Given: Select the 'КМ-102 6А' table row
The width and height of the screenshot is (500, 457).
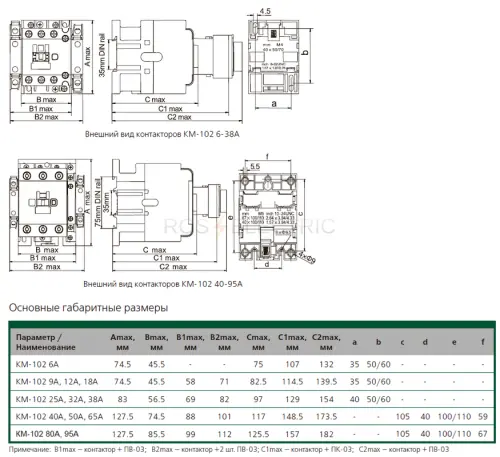Looking at the screenshot, I should pyautogui.click(x=252, y=364).
